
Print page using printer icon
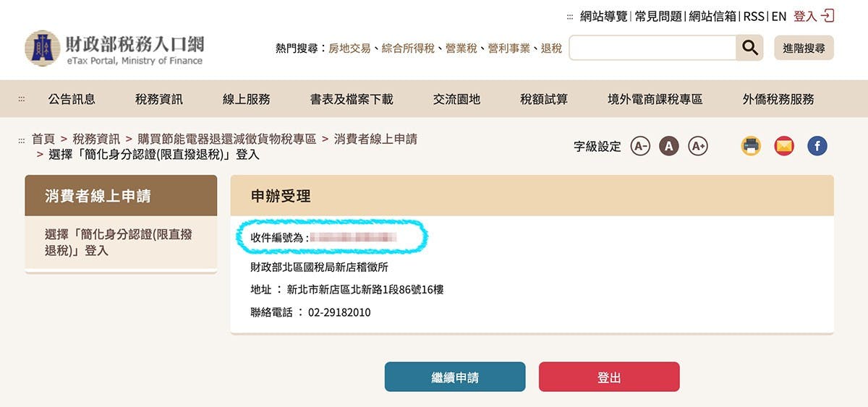coord(751,146)
